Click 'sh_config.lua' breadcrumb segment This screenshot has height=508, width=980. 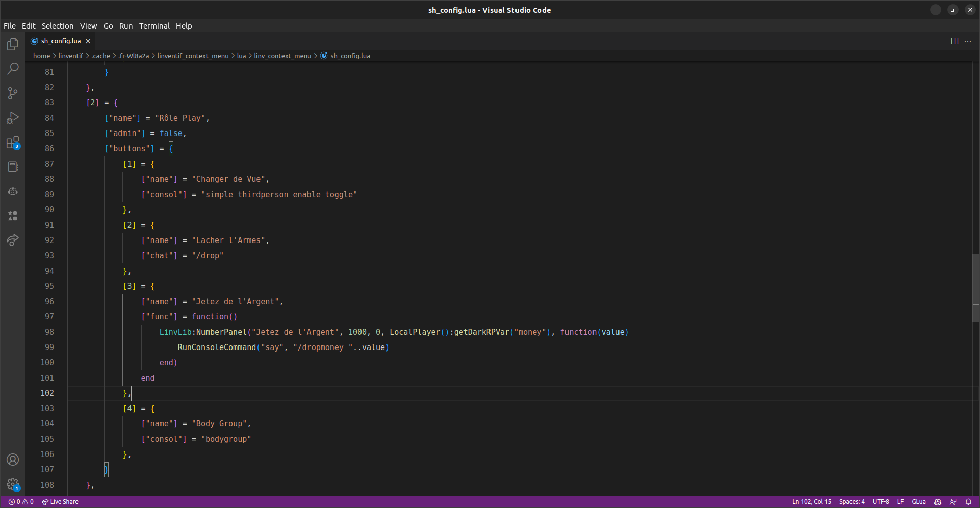[x=350, y=56]
